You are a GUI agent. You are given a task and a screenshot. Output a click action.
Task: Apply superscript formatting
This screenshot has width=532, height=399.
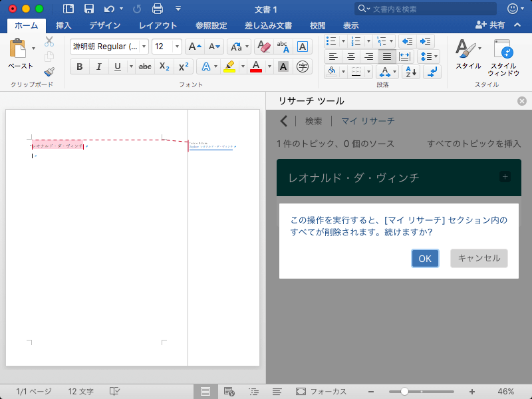[184, 66]
